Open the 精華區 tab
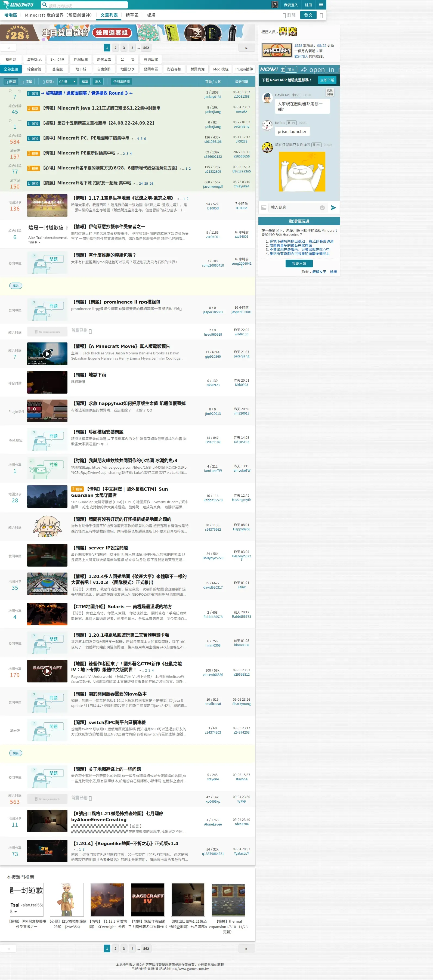The image size is (433, 980). [132, 15]
